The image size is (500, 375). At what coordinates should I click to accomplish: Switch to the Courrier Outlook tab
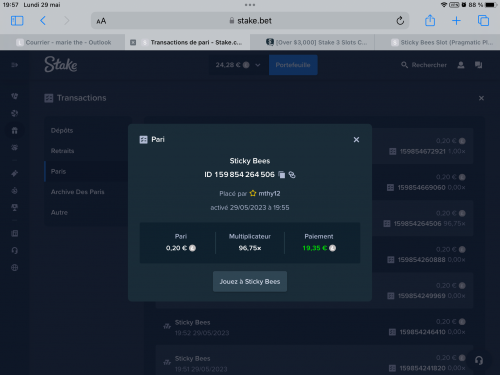63,42
